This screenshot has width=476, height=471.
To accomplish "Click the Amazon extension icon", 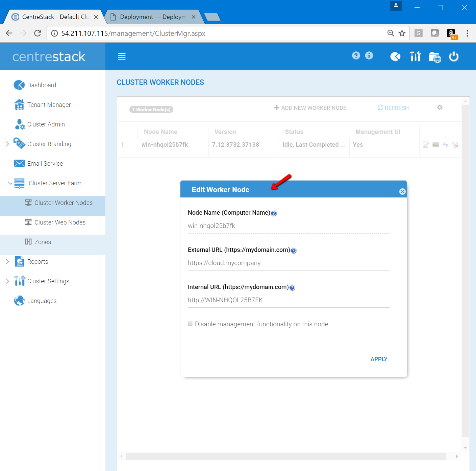I will 451,33.
